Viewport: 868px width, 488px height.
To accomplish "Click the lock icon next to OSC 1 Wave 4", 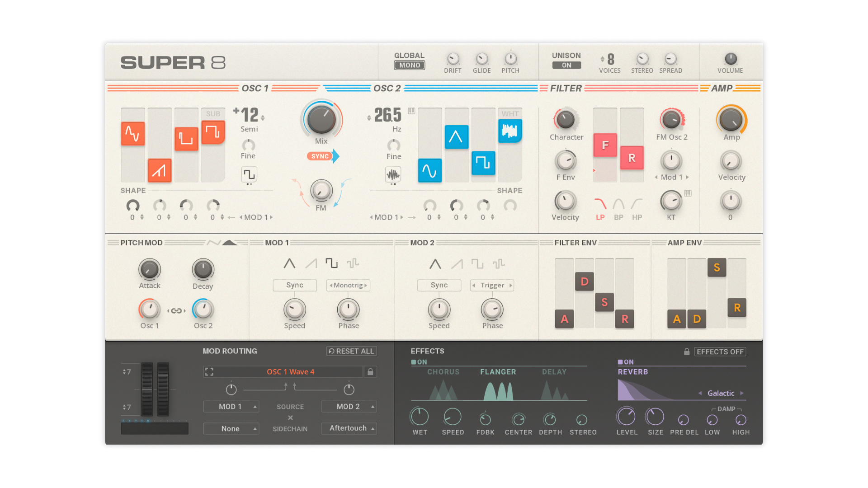I will coord(370,371).
